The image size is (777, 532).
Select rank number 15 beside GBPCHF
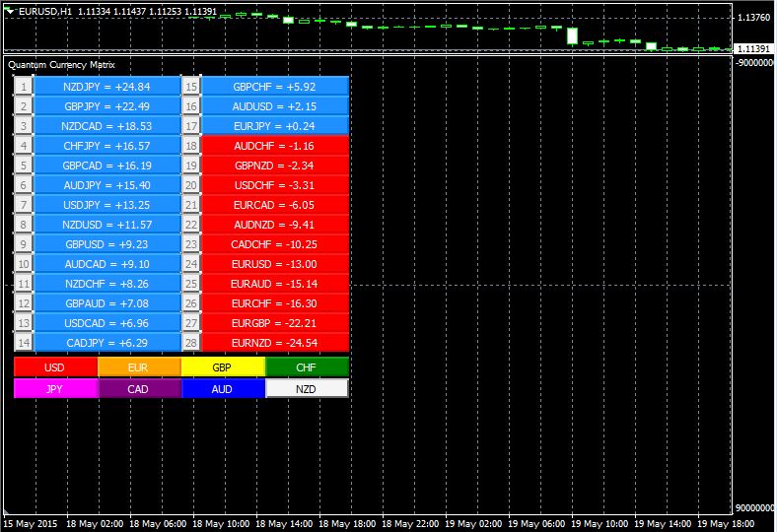(191, 87)
